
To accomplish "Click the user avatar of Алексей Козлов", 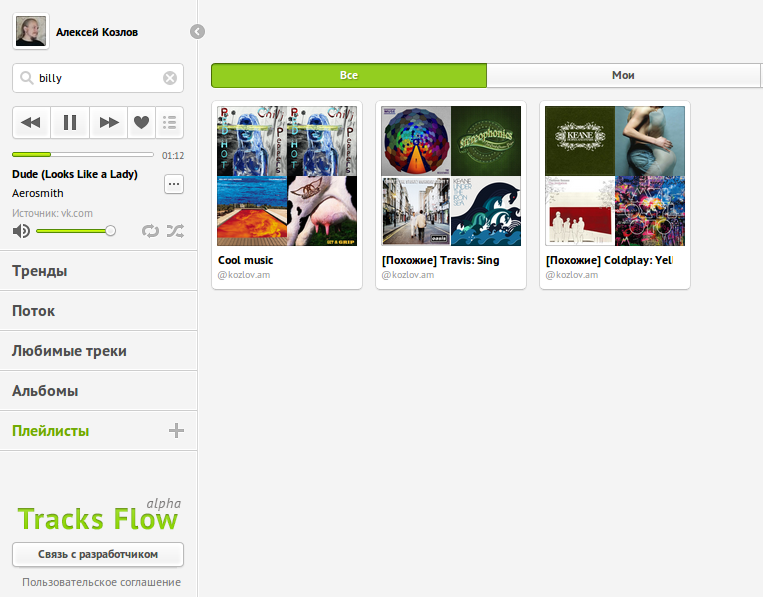I will 30,32.
